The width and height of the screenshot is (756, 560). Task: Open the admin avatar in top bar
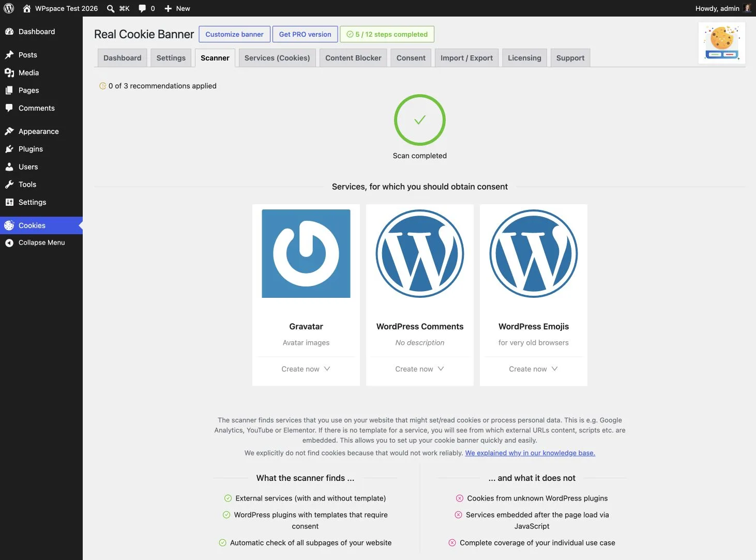pos(747,8)
